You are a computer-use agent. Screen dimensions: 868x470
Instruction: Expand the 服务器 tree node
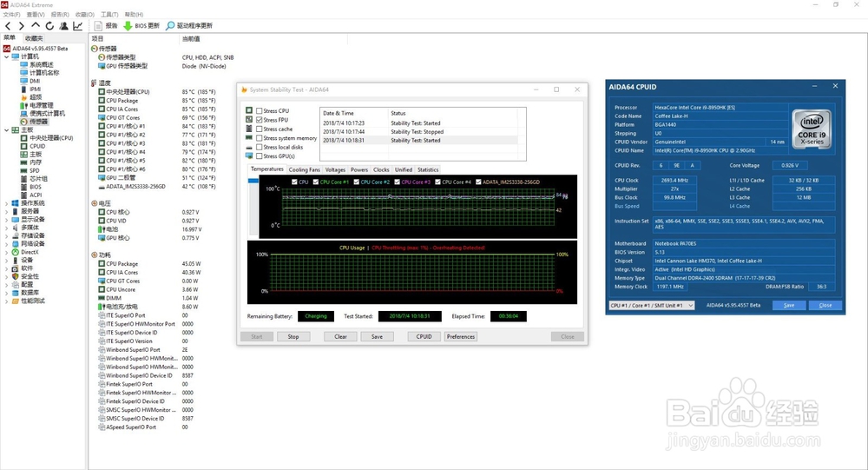tap(7, 212)
